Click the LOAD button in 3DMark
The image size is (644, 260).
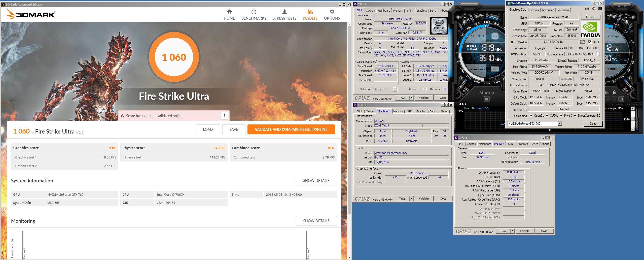(x=208, y=129)
